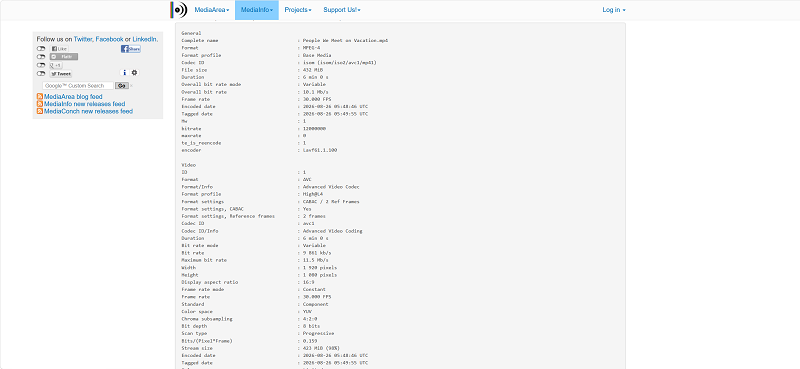Click the Color space value YUV

point(307,311)
